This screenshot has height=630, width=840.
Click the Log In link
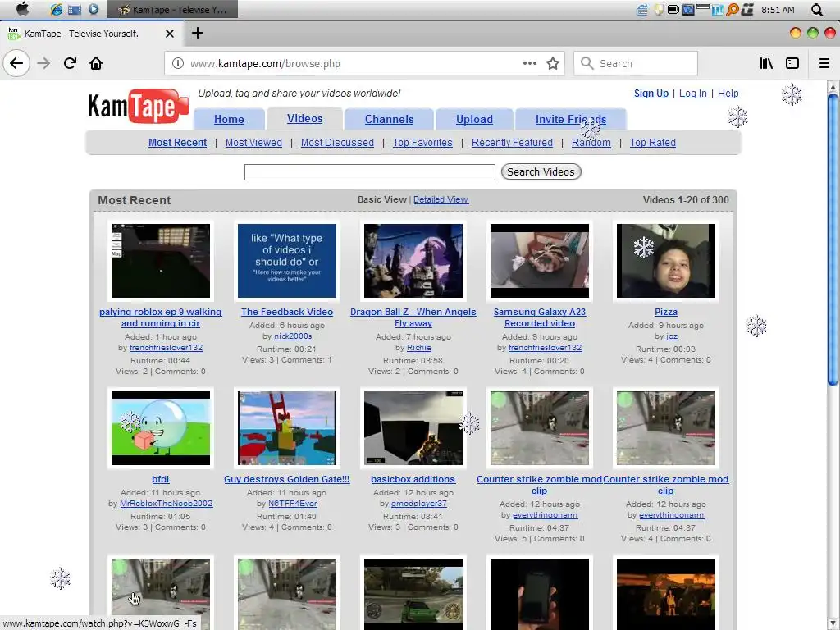click(692, 94)
